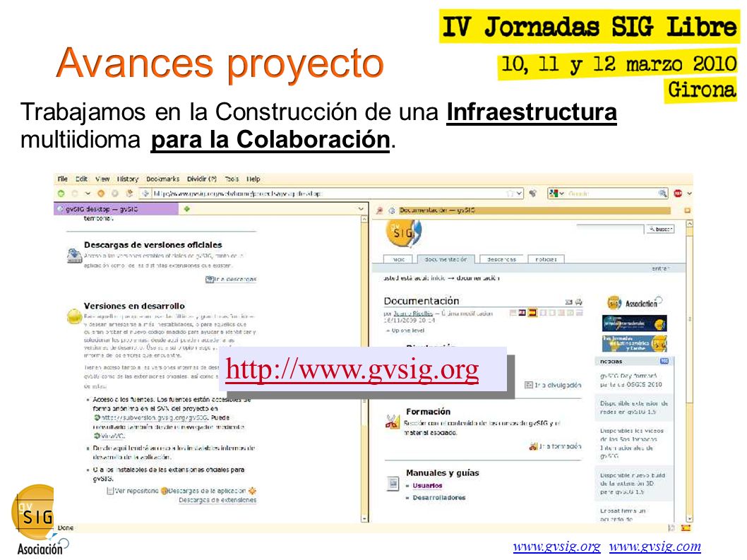Screen dimensions: 747x560
Task: Open the 'inicio' site navigation tab
Action: click(x=399, y=259)
